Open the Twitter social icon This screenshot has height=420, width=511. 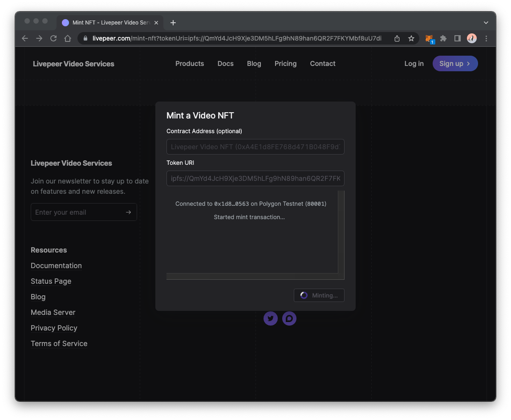pos(271,318)
